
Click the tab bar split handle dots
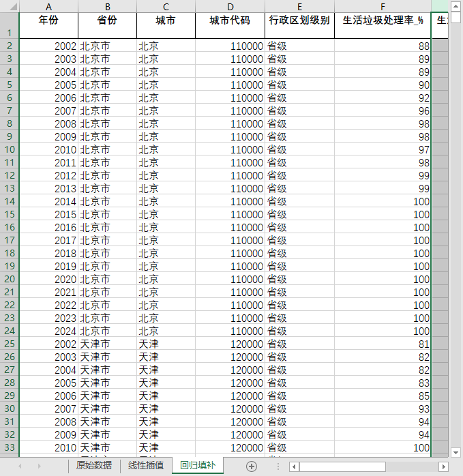pos(278,466)
